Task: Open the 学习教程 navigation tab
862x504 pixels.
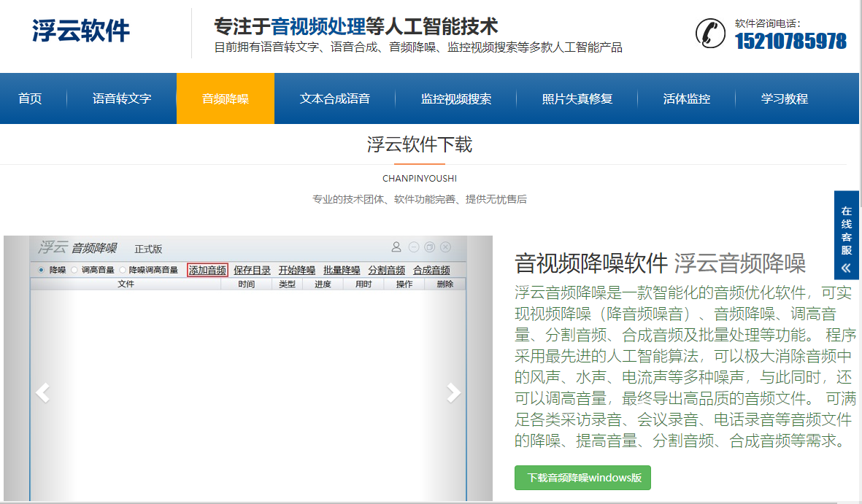Action: [785, 98]
